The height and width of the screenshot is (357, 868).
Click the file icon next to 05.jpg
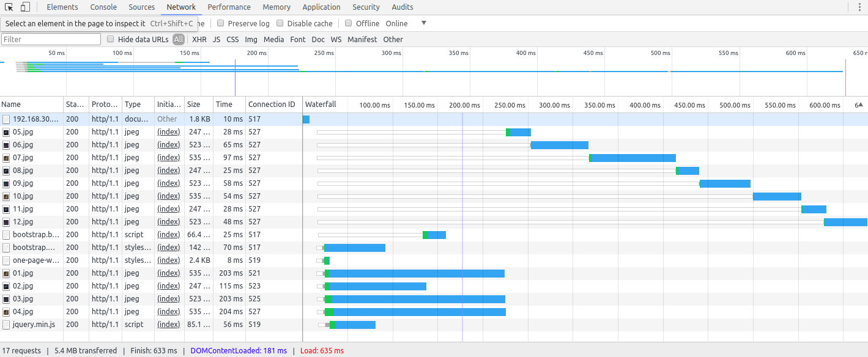click(x=6, y=132)
